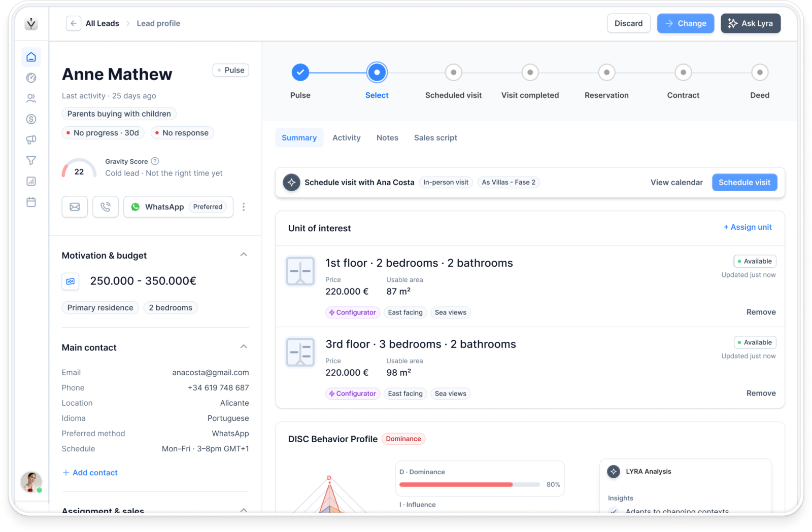This screenshot has width=812, height=532.
Task: Click phone number +34 619 748 687
Action: click(x=218, y=388)
